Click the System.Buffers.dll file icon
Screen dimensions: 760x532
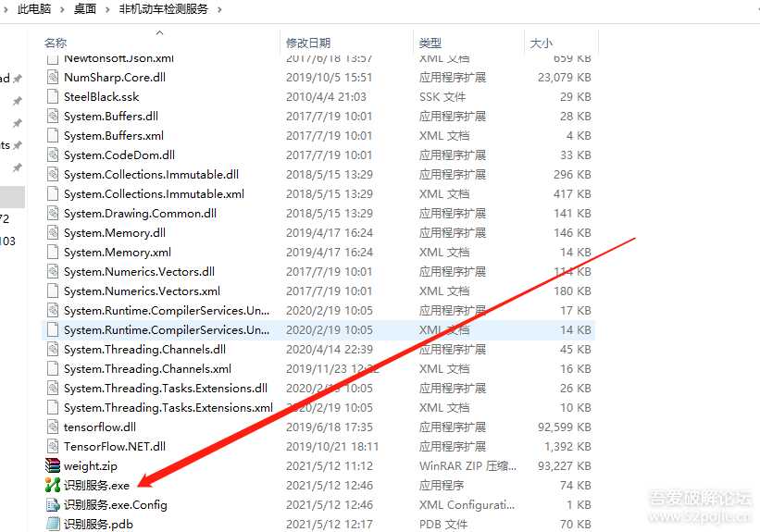tap(53, 117)
